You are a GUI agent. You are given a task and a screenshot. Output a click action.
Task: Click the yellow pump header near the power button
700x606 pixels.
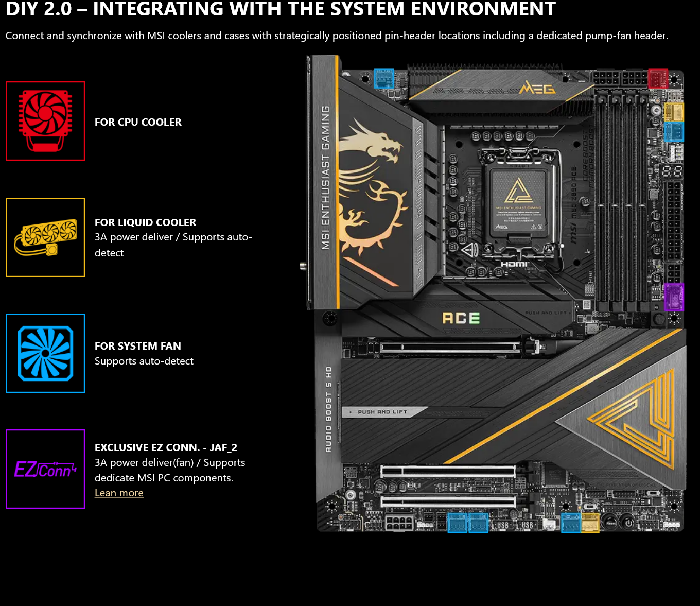click(x=590, y=523)
